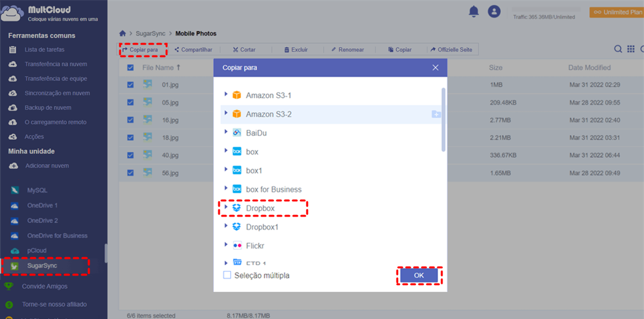Viewport: 644px width, 319px height.
Task: Click Cortar in toolbar
Action: click(244, 49)
